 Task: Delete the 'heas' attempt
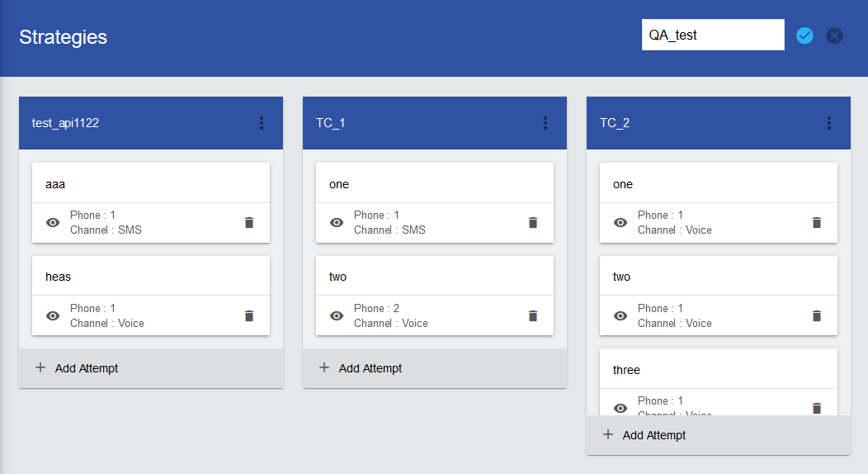click(249, 315)
